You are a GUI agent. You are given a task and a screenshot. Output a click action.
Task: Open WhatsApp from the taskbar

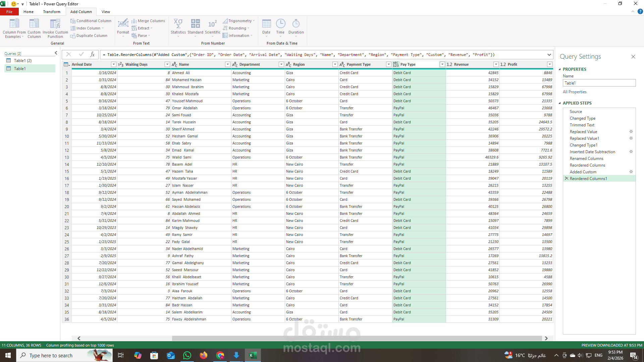coord(187,355)
